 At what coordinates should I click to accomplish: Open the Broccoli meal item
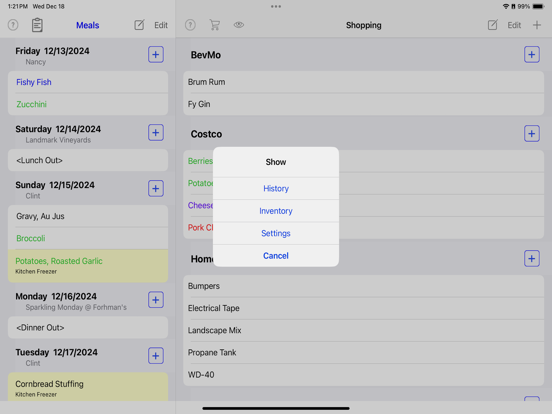[88, 238]
